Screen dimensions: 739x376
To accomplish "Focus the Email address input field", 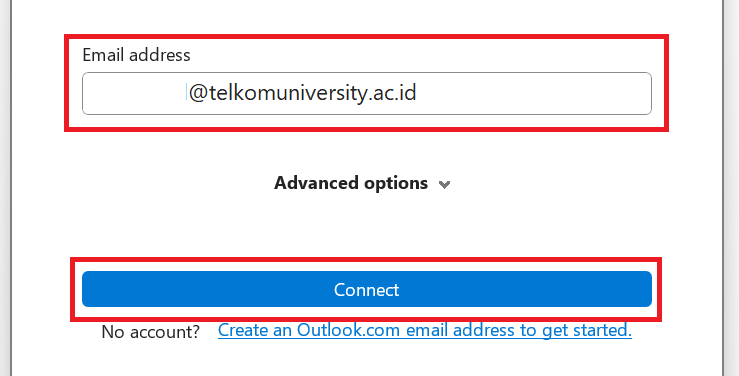I will point(367,93).
